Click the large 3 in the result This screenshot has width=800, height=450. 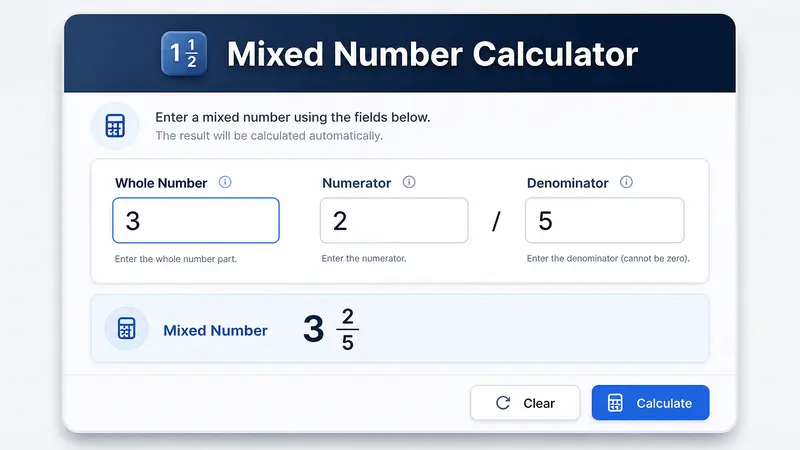coord(313,329)
